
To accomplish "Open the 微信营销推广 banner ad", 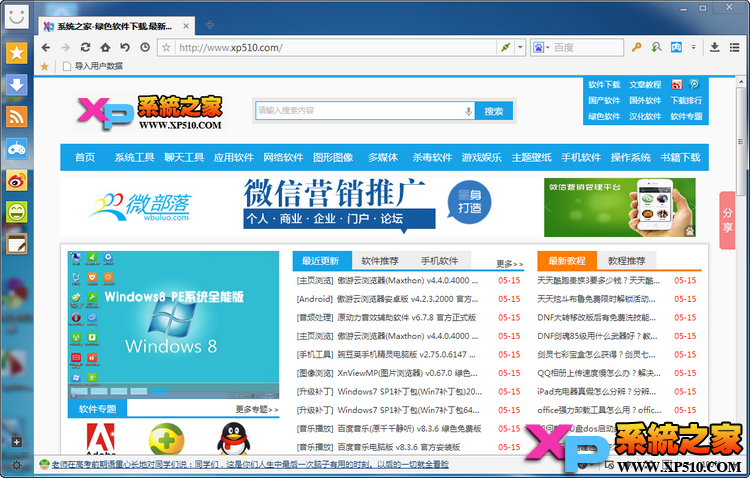I will click(378, 207).
